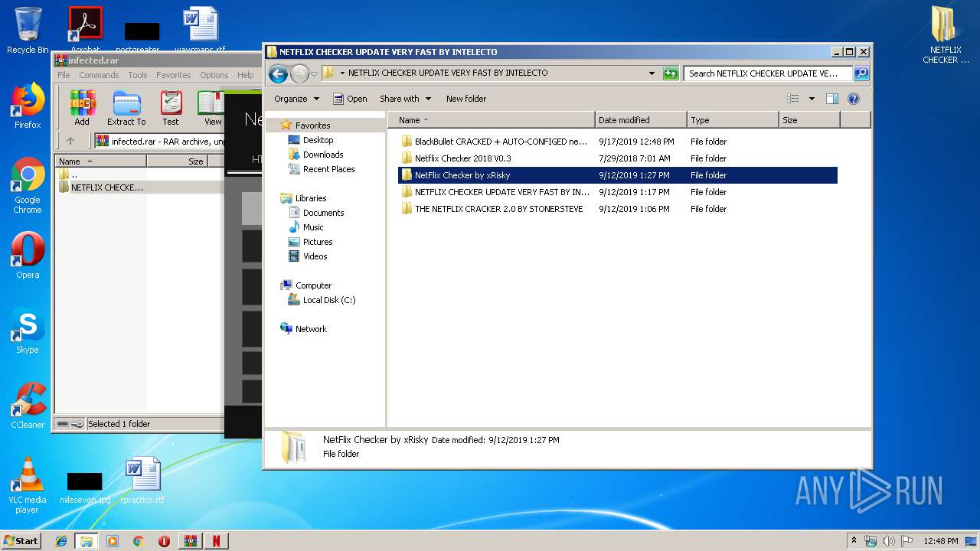Expand the view options dropdown arrow

click(x=812, y=99)
